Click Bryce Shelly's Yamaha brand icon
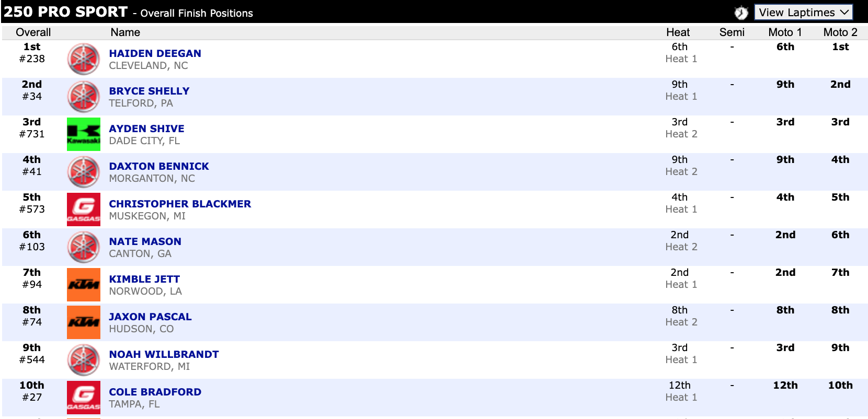The width and height of the screenshot is (868, 419). coord(84,97)
